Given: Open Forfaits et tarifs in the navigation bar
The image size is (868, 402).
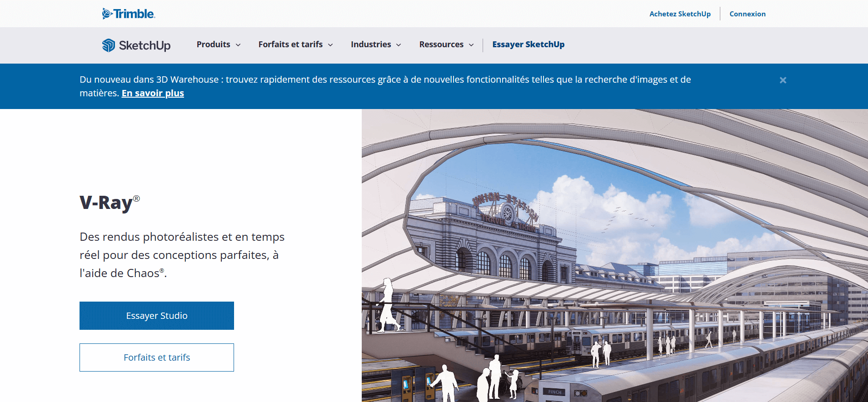Looking at the screenshot, I should coord(290,45).
